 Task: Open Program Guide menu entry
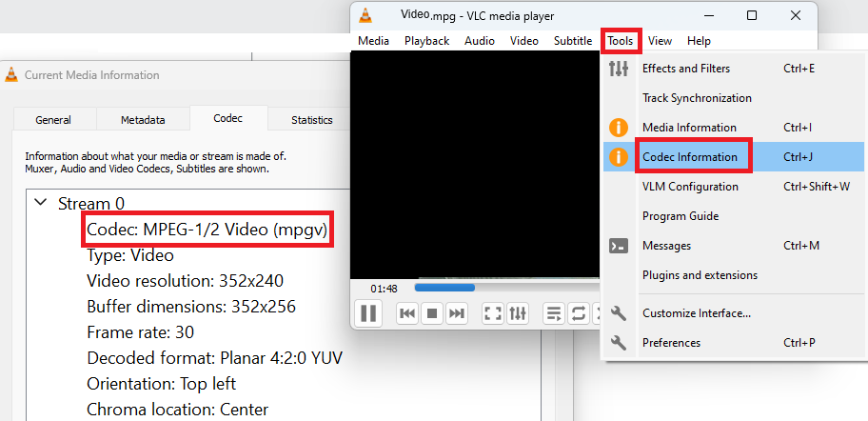[x=735, y=216]
